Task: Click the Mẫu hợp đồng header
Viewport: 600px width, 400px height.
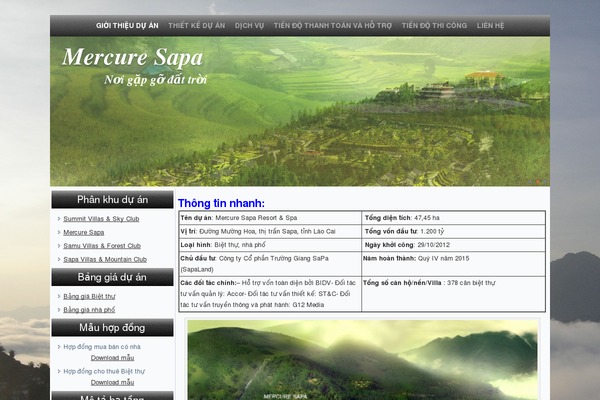Action: 112,328
